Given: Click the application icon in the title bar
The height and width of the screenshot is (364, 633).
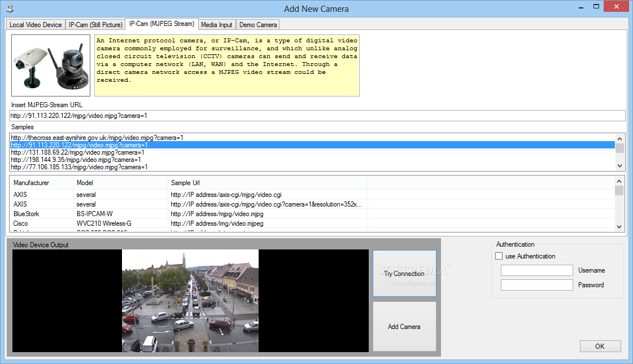Looking at the screenshot, I should 10,8.
